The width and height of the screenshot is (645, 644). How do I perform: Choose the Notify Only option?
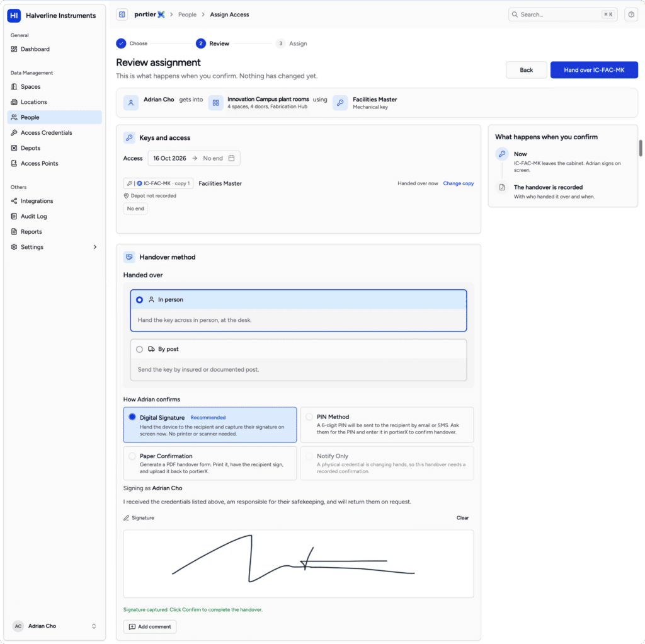pyautogui.click(x=387, y=463)
